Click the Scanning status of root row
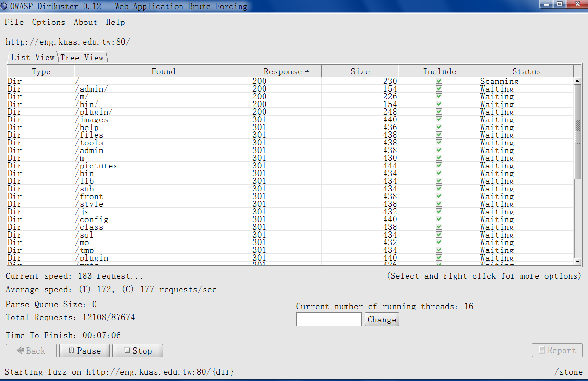 [500, 81]
